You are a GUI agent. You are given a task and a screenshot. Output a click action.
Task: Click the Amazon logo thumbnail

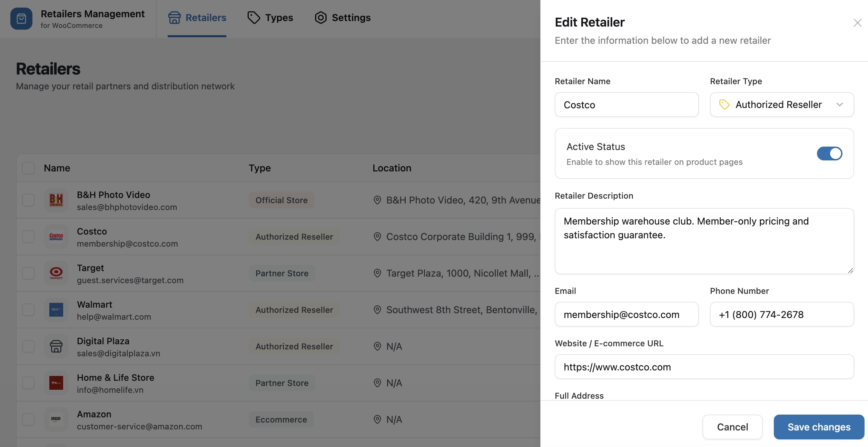[56, 419]
